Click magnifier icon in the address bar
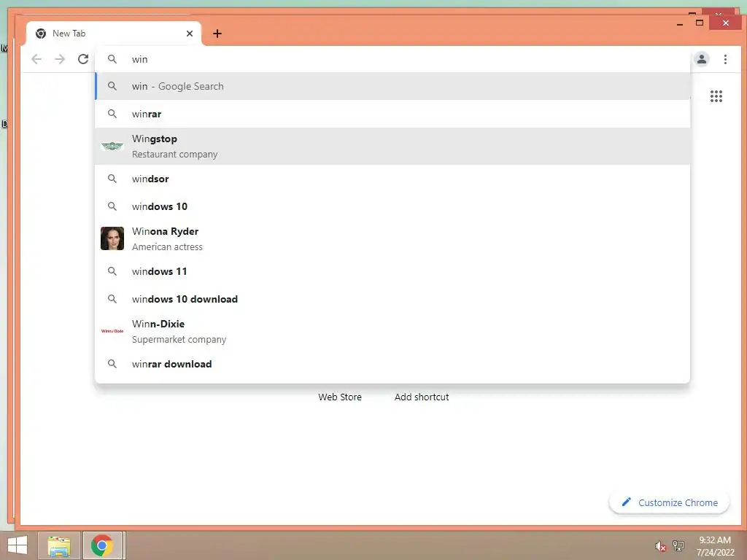747x560 pixels. pyautogui.click(x=112, y=59)
